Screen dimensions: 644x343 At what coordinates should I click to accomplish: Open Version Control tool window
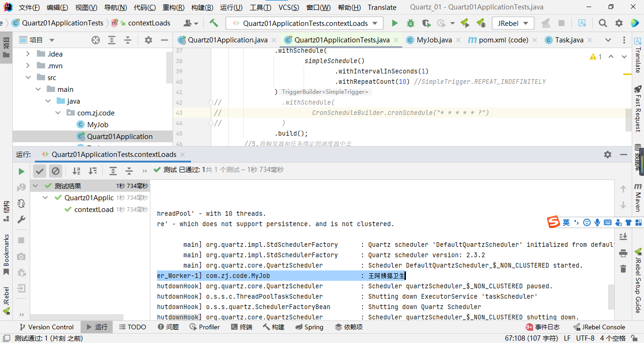[46, 327]
